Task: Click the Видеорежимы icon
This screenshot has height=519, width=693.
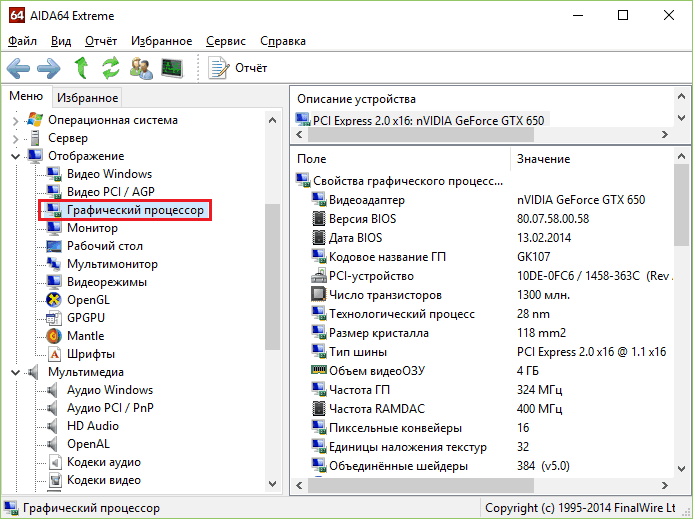Action: (x=54, y=282)
